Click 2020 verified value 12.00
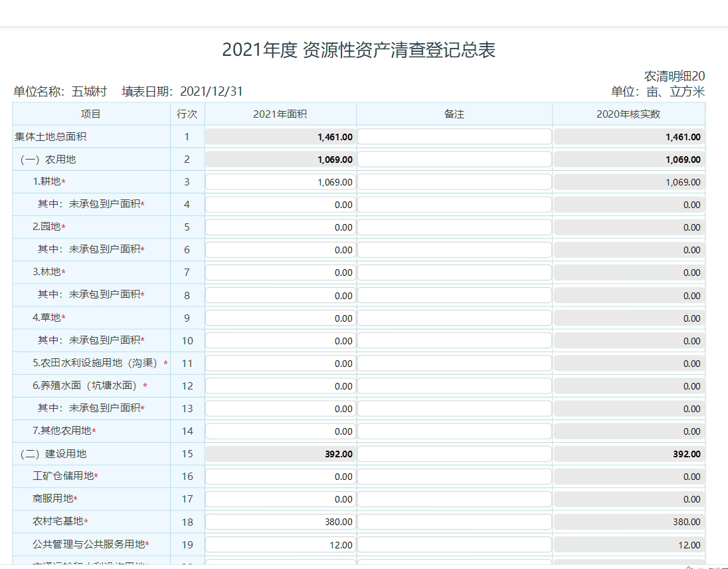The width and height of the screenshot is (728, 569). [629, 545]
